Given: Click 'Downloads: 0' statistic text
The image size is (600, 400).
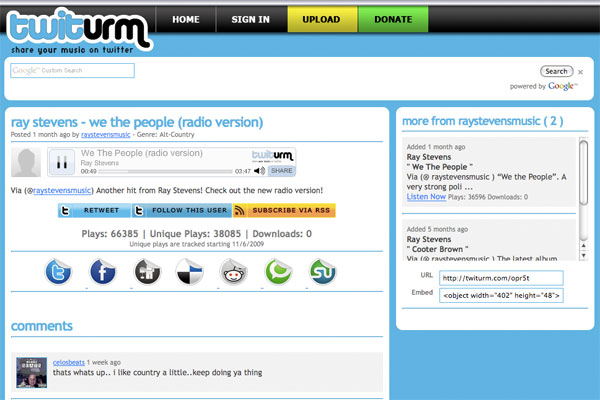Looking at the screenshot, I should pos(282,234).
